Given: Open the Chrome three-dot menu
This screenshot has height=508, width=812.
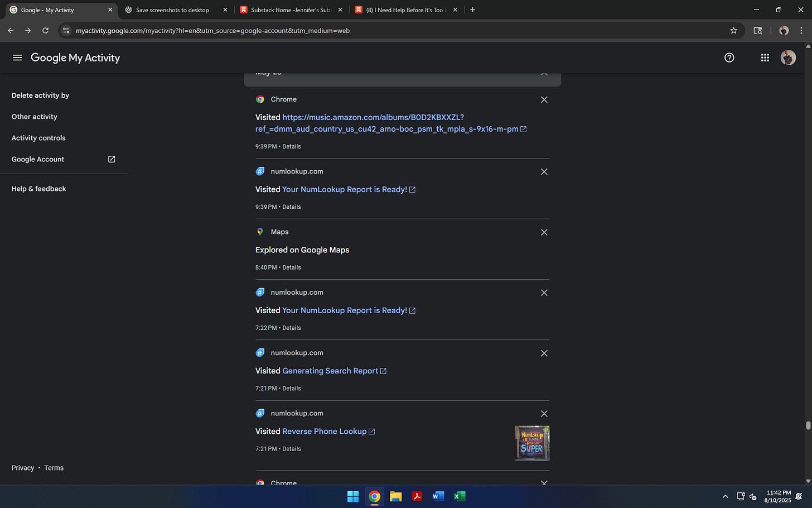Looking at the screenshot, I should pyautogui.click(x=801, y=31).
